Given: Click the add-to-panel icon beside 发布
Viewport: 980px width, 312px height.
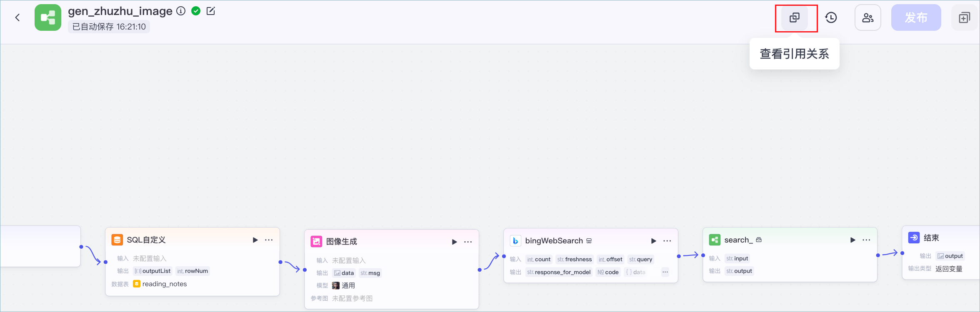Looking at the screenshot, I should tap(965, 17).
